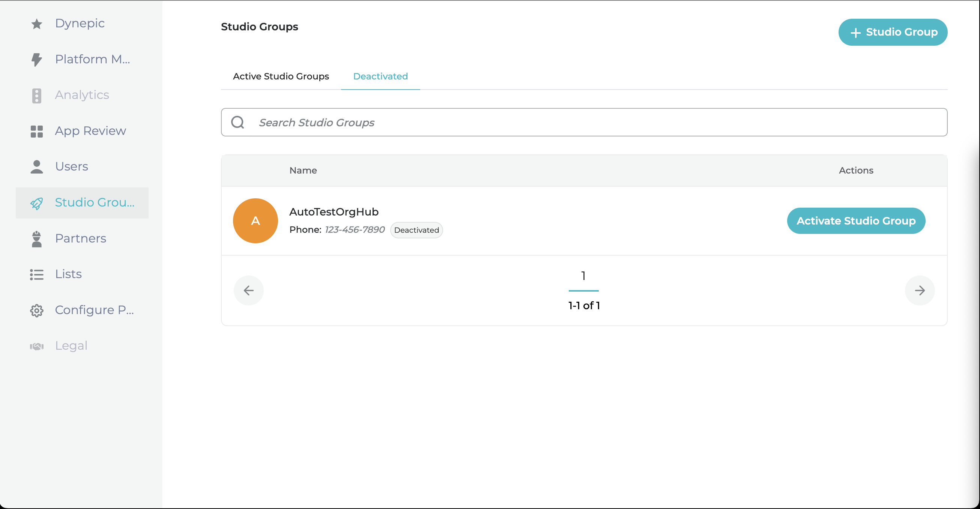
Task: Click the Activate Studio Group button
Action: 855,221
